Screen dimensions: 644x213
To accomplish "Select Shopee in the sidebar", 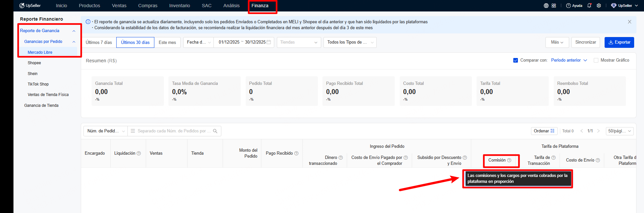I will 34,63.
